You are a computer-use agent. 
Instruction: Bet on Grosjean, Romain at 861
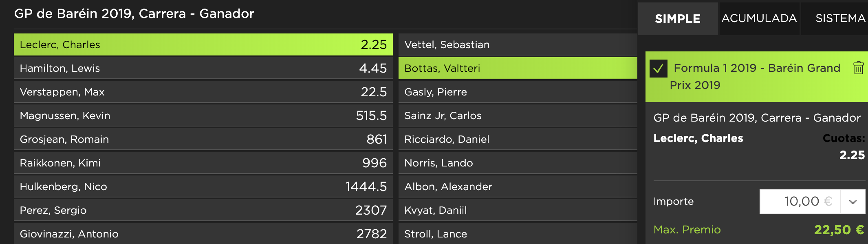pyautogui.click(x=203, y=139)
